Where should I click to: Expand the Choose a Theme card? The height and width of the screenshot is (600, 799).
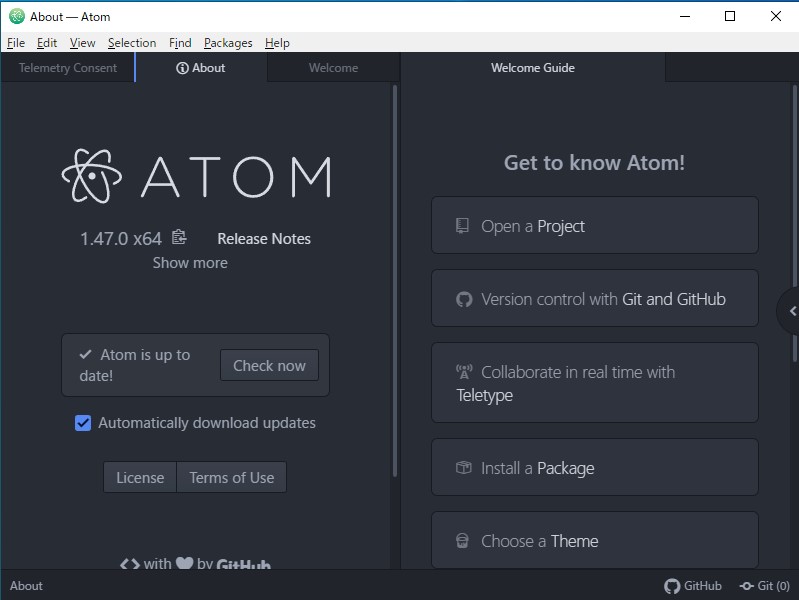pos(595,540)
